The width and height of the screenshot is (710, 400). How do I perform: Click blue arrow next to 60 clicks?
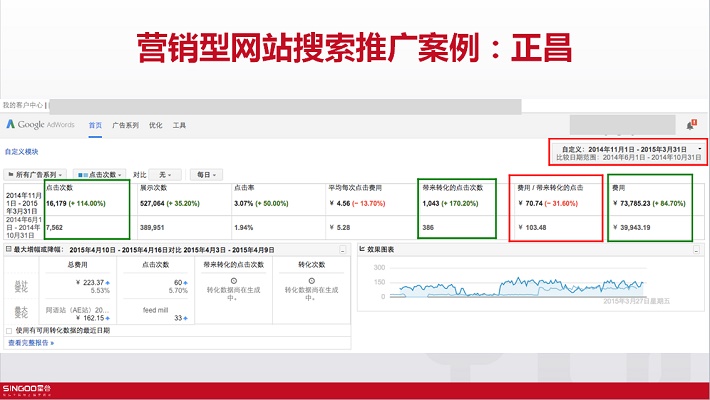[186, 283]
